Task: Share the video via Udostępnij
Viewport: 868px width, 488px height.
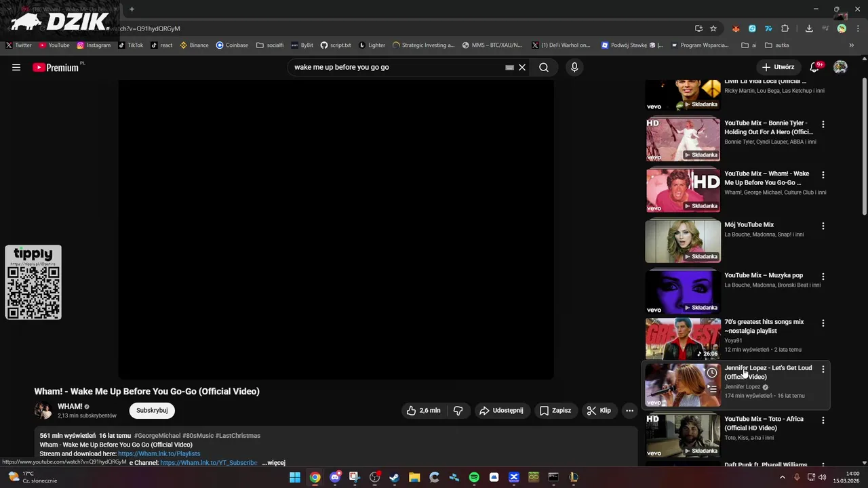Action: tap(501, 410)
